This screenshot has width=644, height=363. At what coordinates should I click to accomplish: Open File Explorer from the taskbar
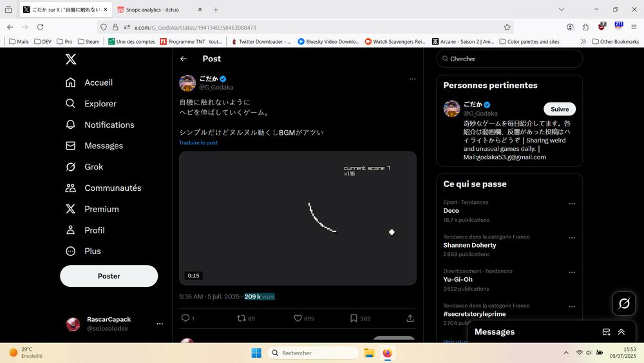pyautogui.click(x=369, y=353)
